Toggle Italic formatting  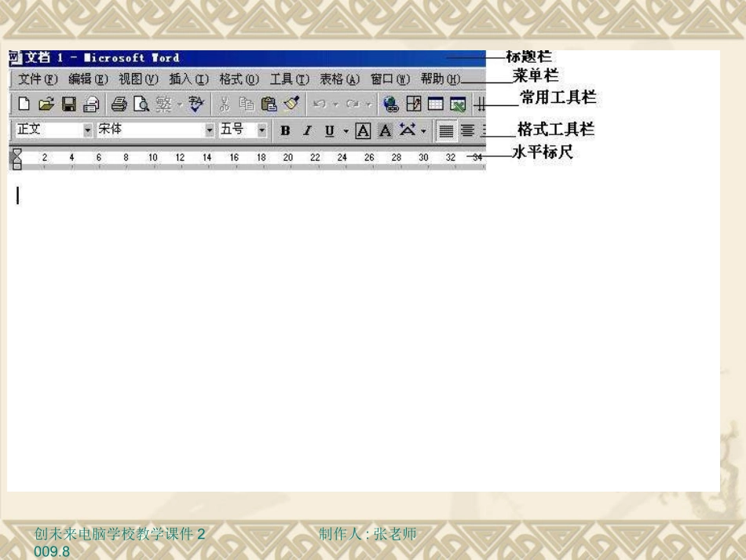[307, 130]
